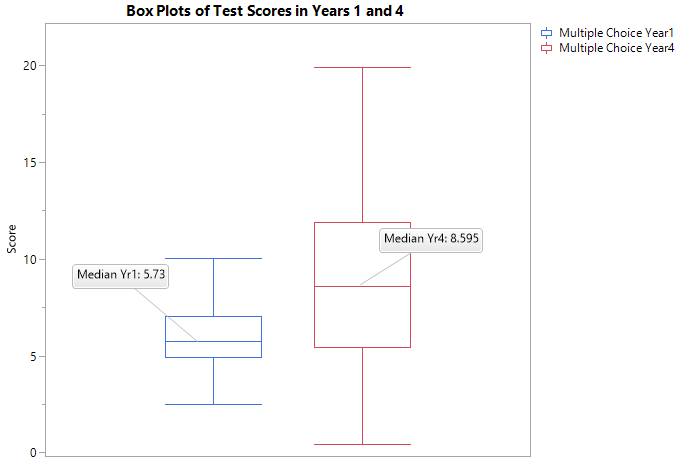The width and height of the screenshot is (687, 459).
Task: Click the y-axis tick label 0
Action: tap(32, 453)
